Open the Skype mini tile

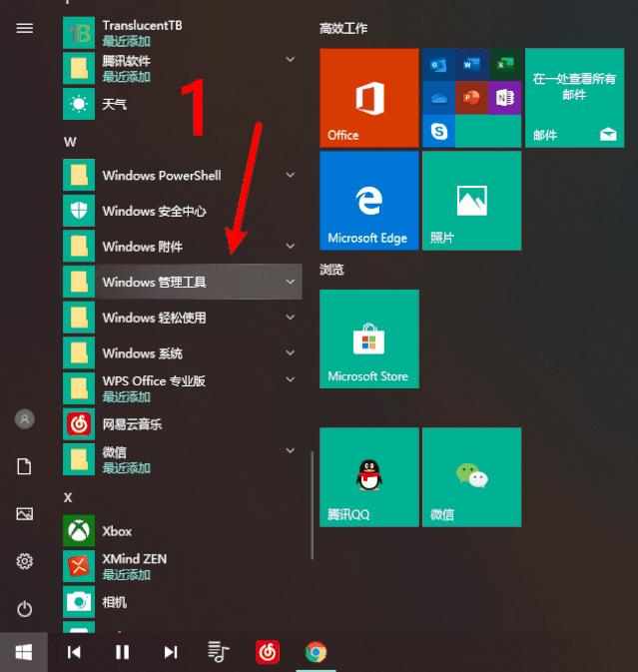438,131
